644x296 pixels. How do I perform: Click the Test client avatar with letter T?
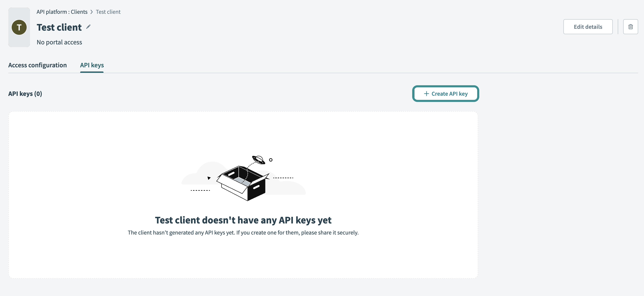click(19, 27)
